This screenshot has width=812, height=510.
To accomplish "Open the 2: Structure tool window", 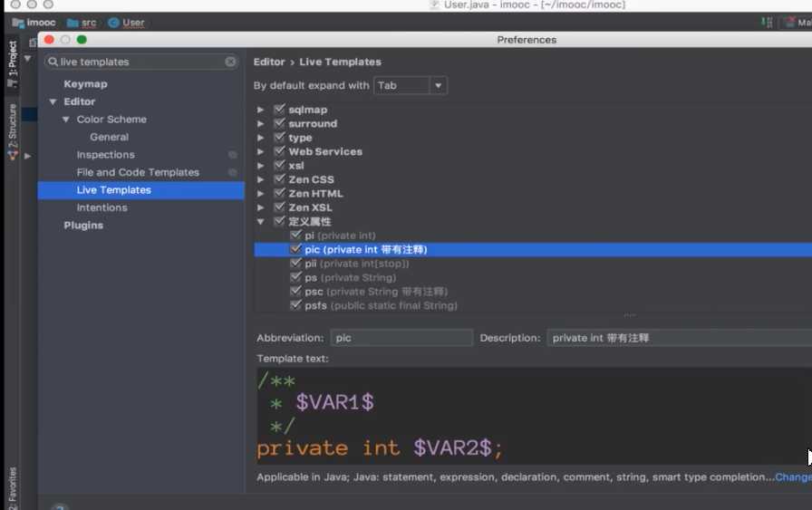I will point(13,131).
